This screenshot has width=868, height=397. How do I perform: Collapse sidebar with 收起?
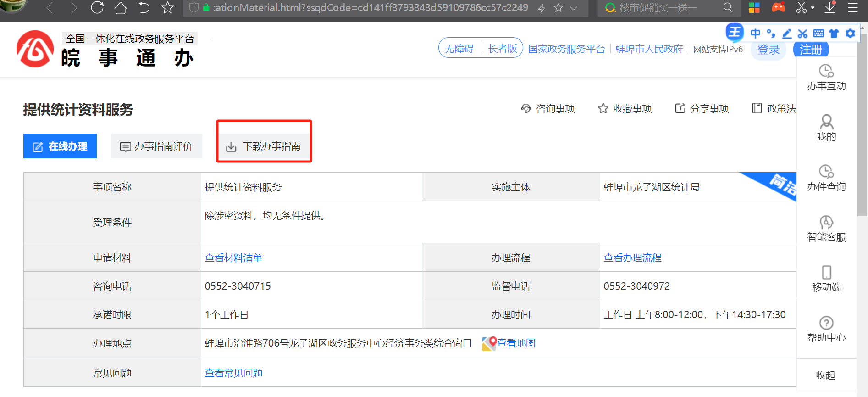[x=825, y=375]
